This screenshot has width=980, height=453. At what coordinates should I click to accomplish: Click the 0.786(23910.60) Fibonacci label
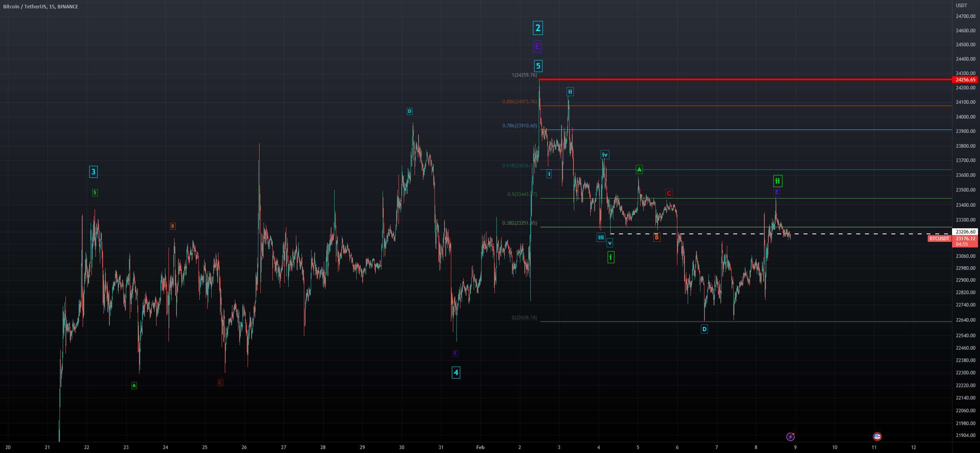pos(520,126)
